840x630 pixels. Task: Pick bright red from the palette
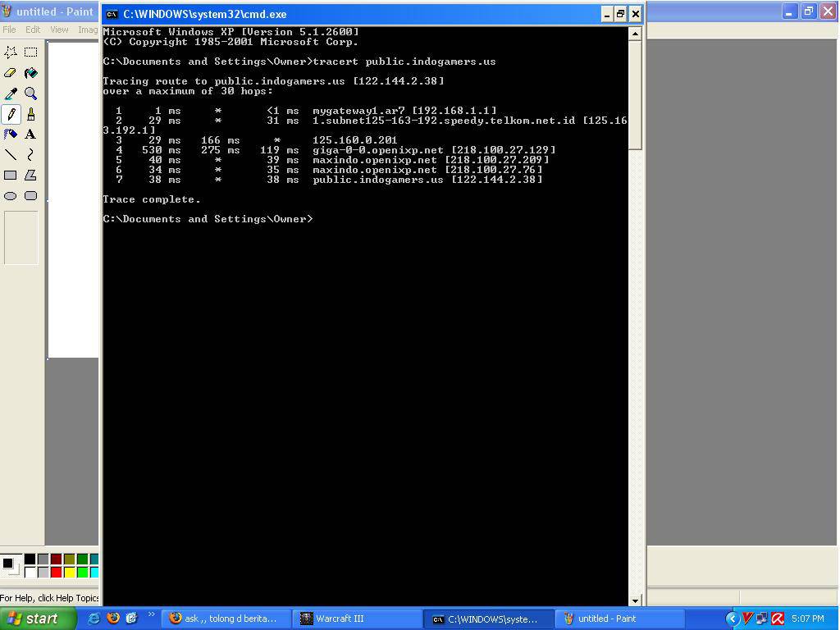pos(56,572)
